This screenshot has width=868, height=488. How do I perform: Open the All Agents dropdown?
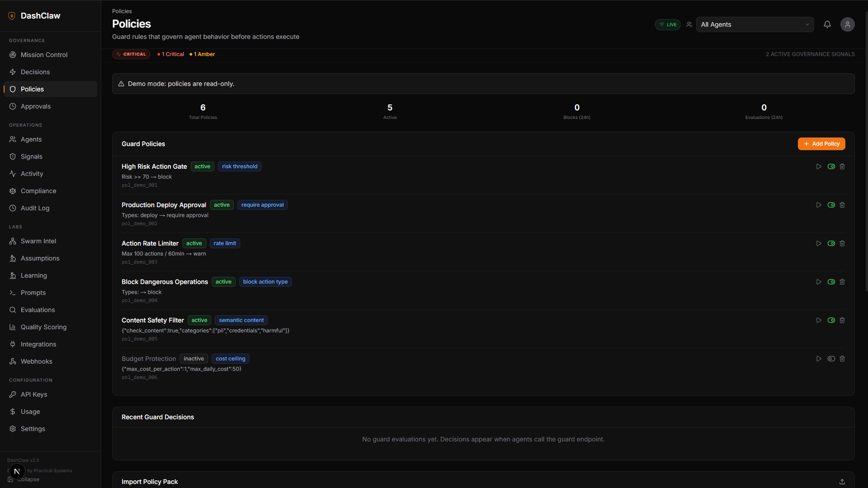pyautogui.click(x=754, y=24)
